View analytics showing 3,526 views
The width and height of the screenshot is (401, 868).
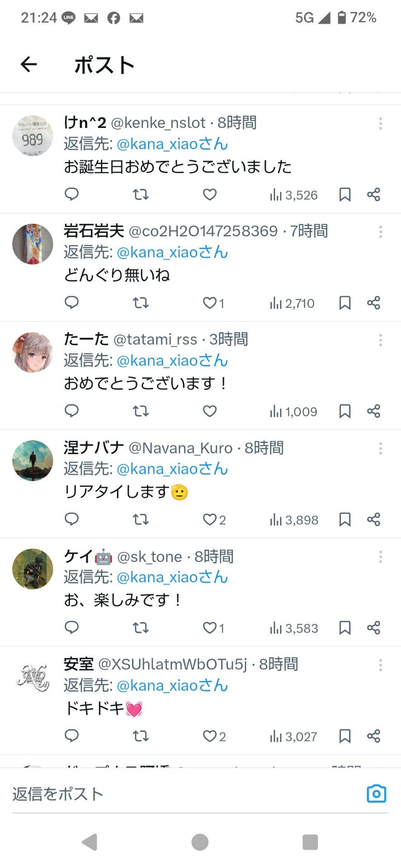(x=293, y=195)
